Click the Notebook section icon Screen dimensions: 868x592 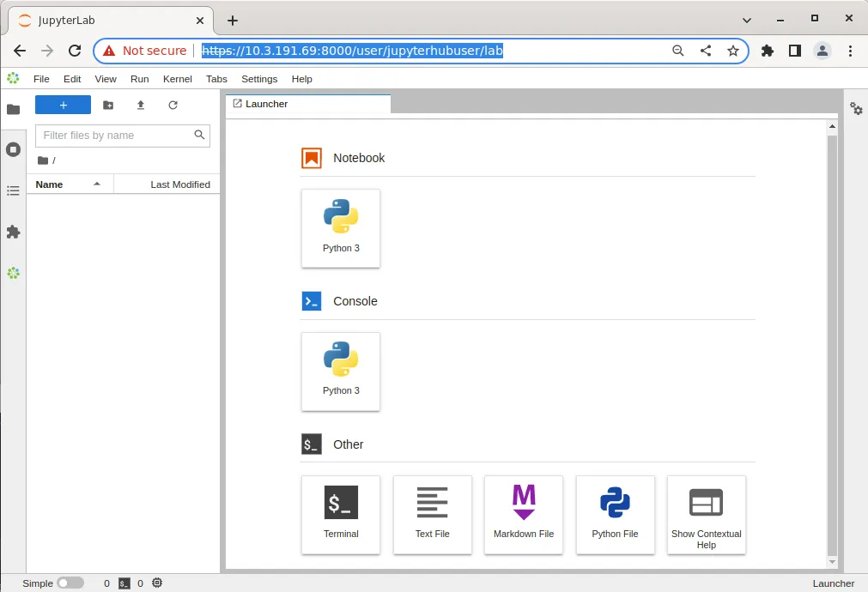coord(312,158)
